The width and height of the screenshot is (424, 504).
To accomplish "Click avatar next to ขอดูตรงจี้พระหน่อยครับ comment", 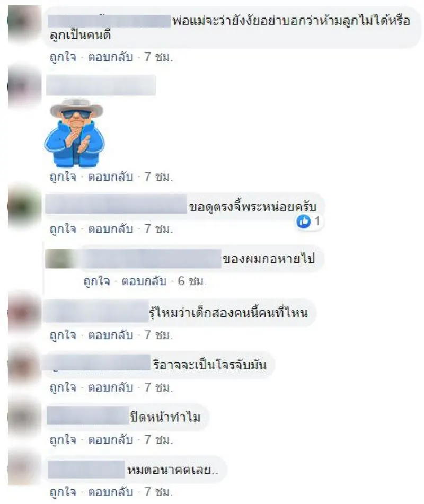I will tap(24, 206).
